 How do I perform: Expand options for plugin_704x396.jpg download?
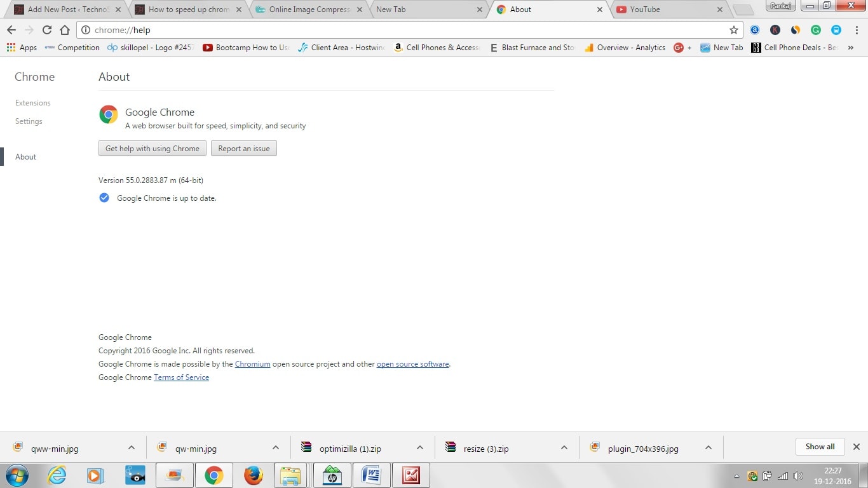(709, 447)
